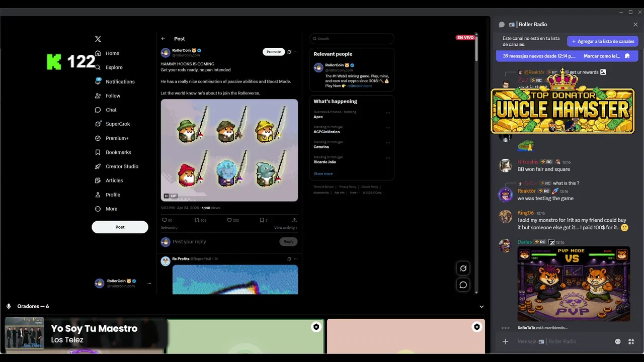The image size is (644, 362).
Task: Click Dadas' PVP Mode image in chat
Action: pos(574,284)
